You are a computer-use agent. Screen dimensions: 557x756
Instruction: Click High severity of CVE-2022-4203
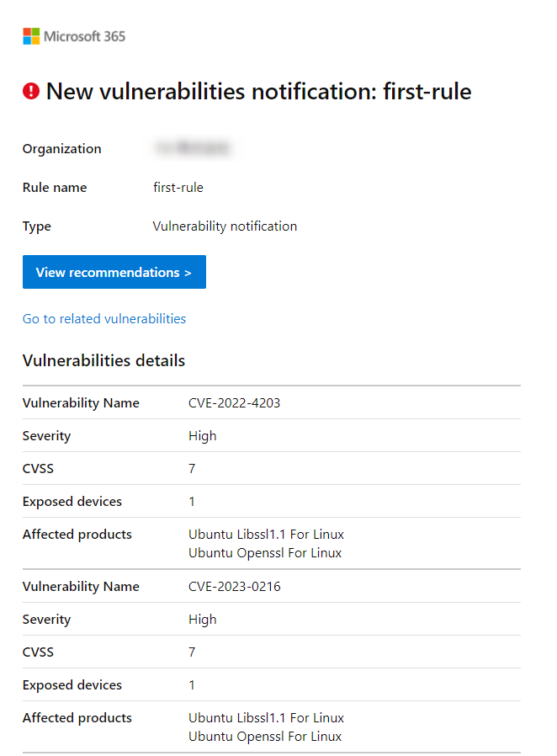pyautogui.click(x=203, y=436)
